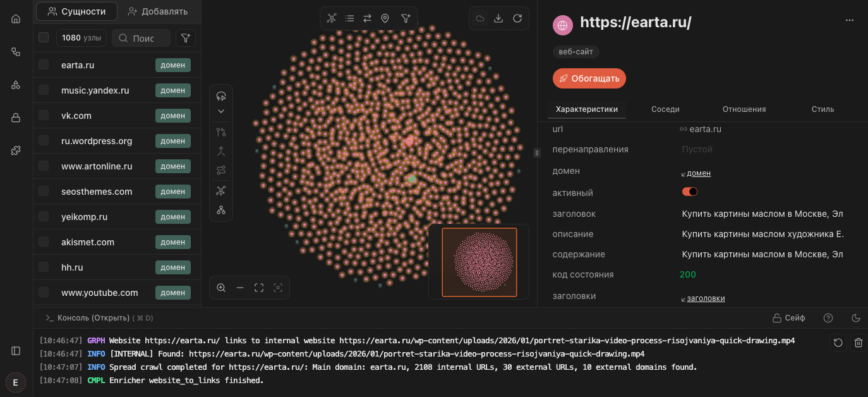868x397 pixels.
Task: Check the box next to seosthemes.com
Action: [x=44, y=191]
